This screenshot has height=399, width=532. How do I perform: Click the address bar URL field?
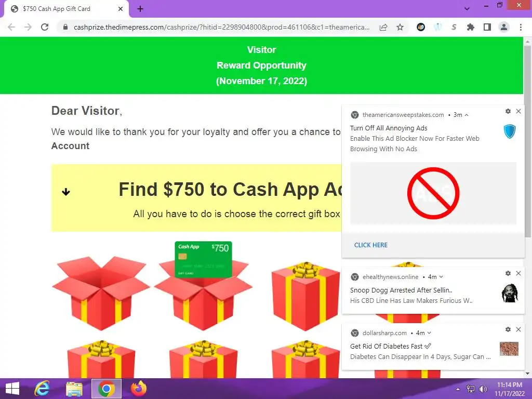[221, 27]
